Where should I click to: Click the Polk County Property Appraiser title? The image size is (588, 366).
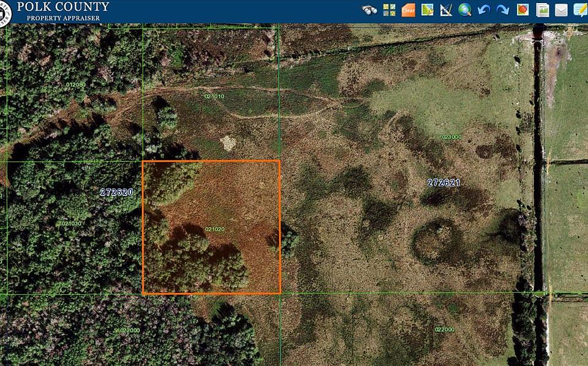coord(63,11)
